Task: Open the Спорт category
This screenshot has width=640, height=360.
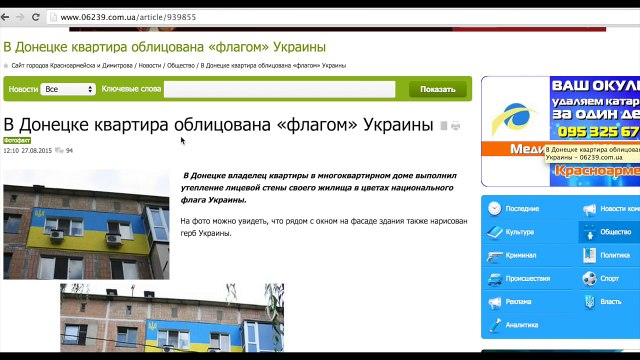Action: [609, 278]
